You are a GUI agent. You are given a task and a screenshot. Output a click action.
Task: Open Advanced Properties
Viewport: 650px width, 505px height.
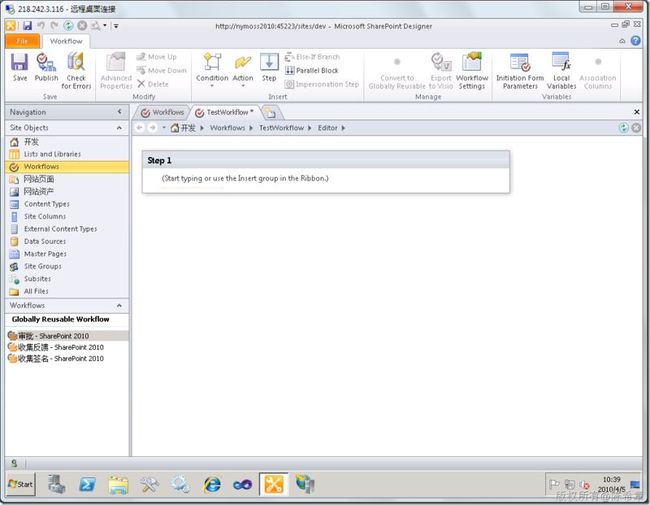click(x=116, y=71)
